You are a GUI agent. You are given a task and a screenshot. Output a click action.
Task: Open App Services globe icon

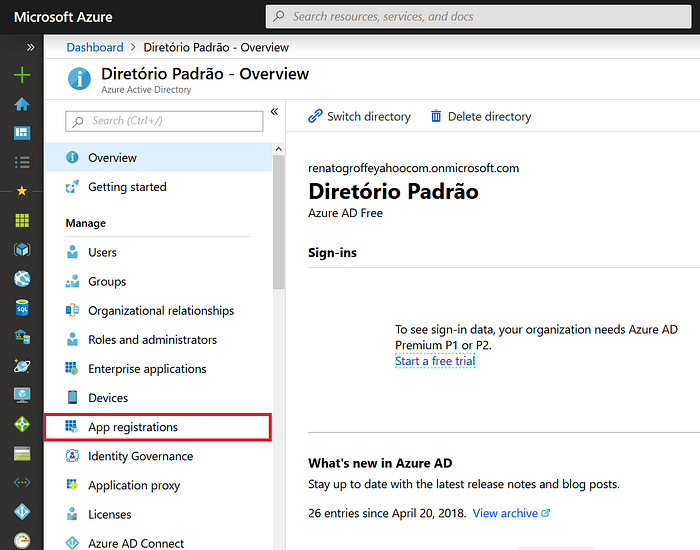[22, 279]
